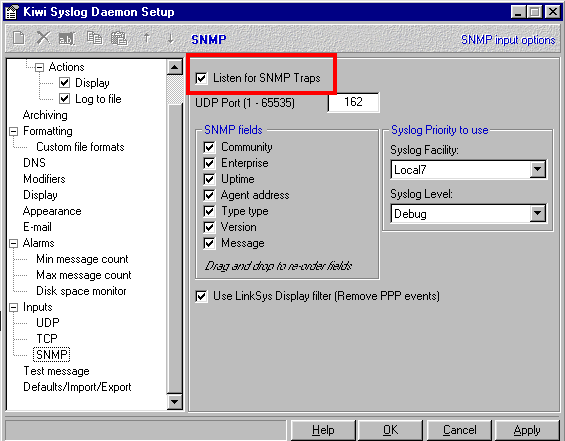Collapse the Inputs tree node

click(x=13, y=307)
